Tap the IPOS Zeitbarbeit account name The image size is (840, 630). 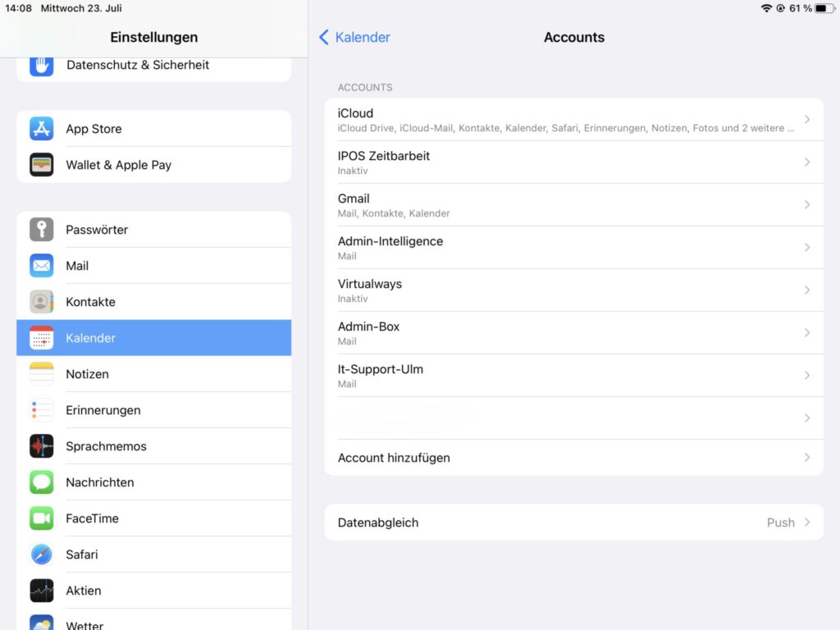384,156
